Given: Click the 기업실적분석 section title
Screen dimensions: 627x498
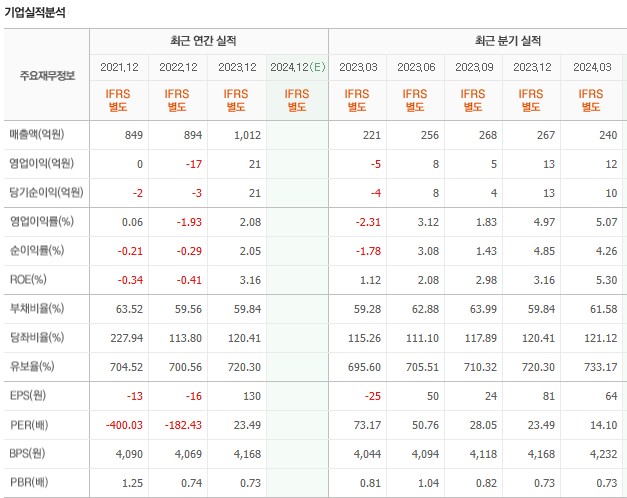Looking at the screenshot, I should [34, 12].
